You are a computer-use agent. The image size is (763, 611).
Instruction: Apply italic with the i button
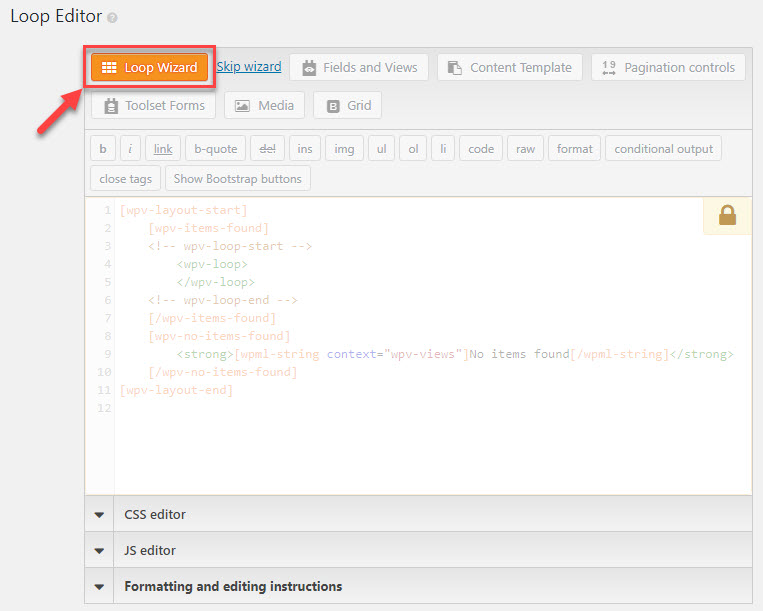[x=130, y=148]
